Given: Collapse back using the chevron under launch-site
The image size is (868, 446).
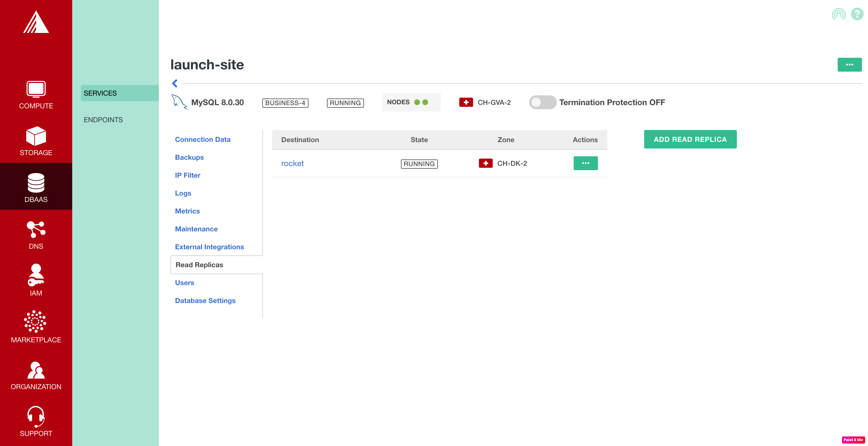Looking at the screenshot, I should 175,83.
